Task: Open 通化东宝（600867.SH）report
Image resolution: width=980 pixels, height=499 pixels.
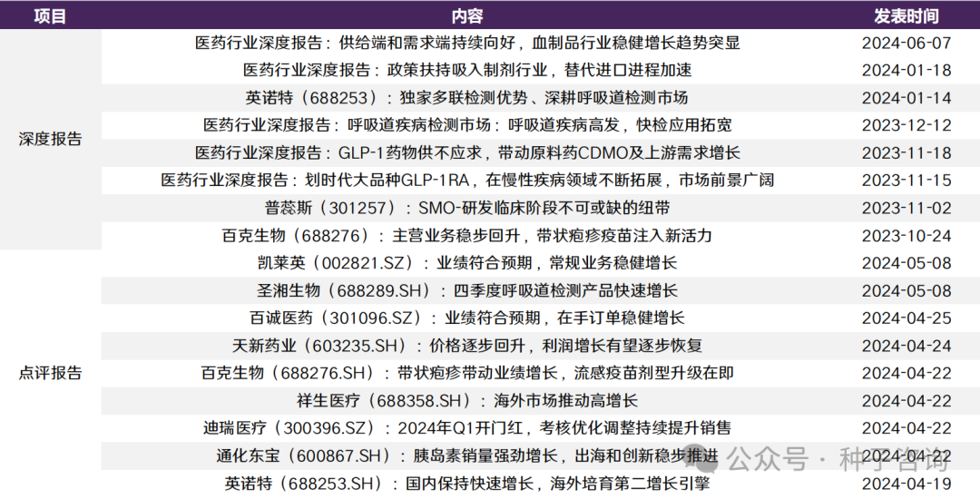Action: (x=467, y=455)
